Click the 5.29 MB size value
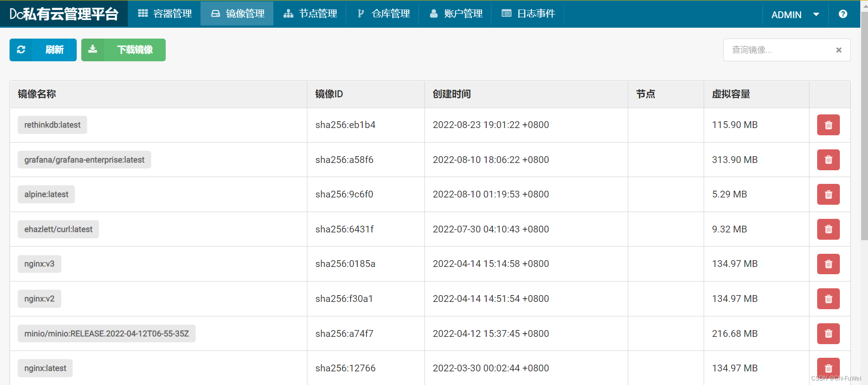The height and width of the screenshot is (385, 868). pos(730,194)
